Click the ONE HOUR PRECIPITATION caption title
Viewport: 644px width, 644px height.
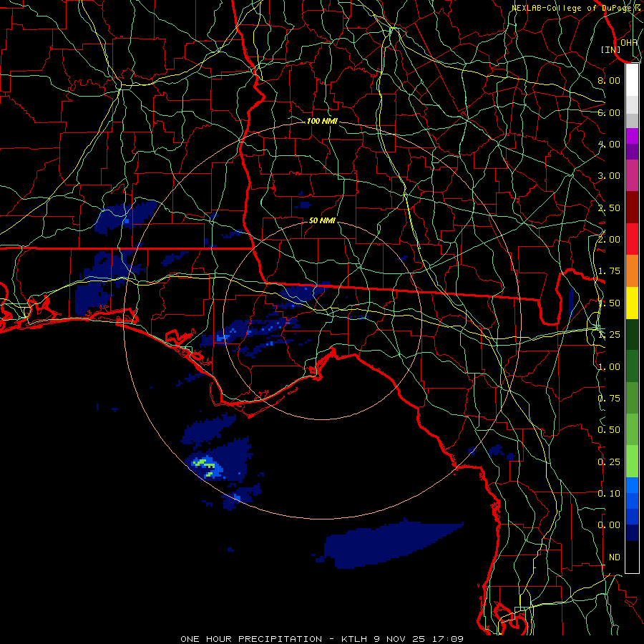click(x=251, y=639)
